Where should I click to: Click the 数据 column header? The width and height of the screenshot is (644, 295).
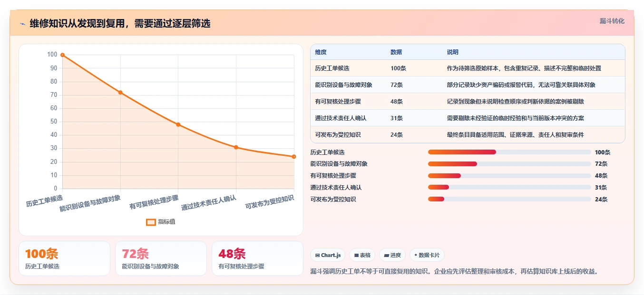click(396, 52)
